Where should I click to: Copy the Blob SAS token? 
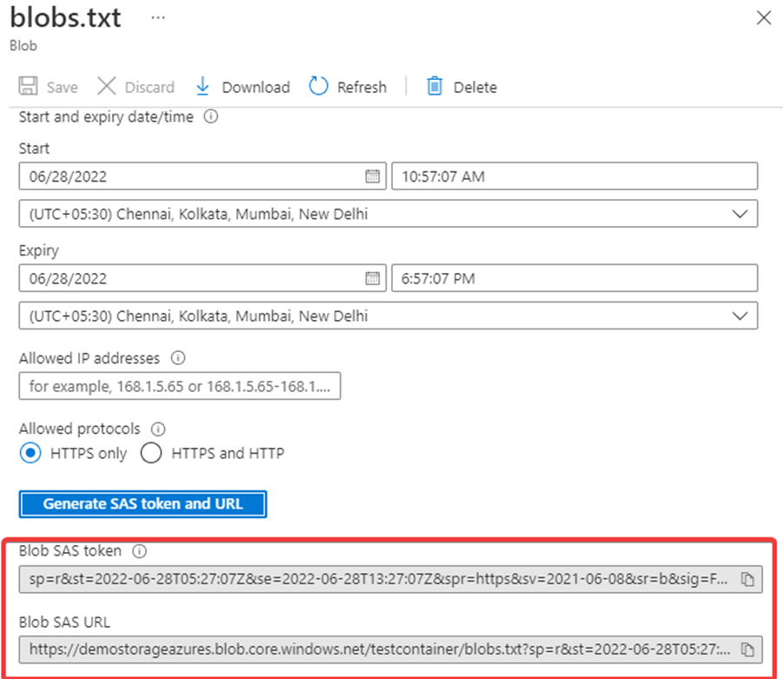[749, 579]
